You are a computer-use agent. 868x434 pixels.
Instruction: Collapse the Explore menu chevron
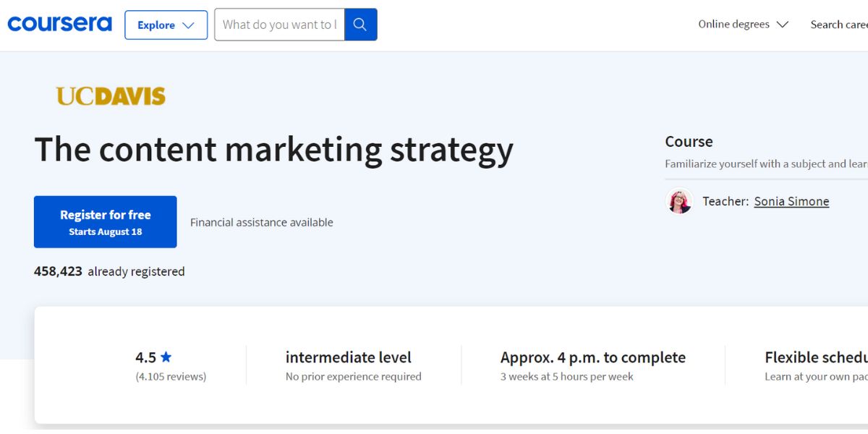click(190, 25)
